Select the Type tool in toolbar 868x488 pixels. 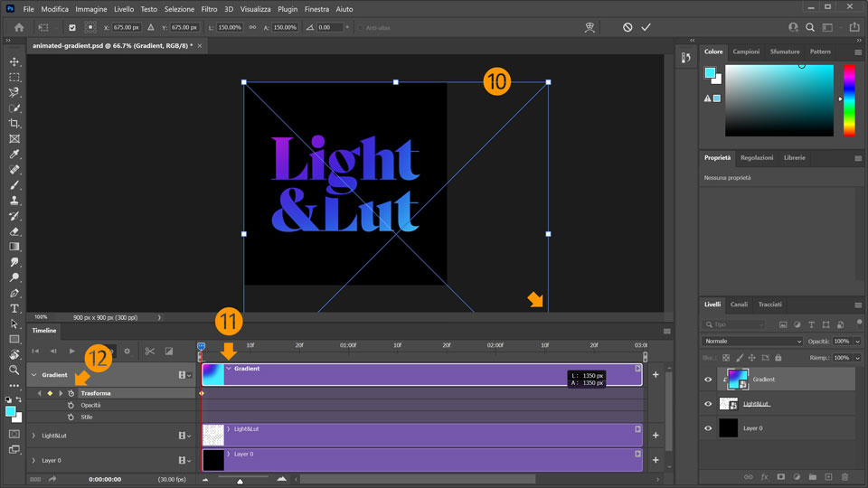(x=14, y=308)
